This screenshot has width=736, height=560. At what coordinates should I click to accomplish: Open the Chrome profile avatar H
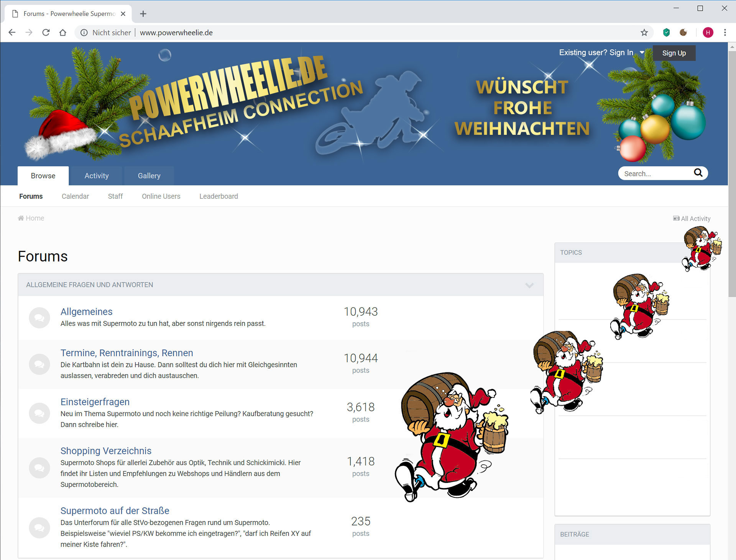708,33
